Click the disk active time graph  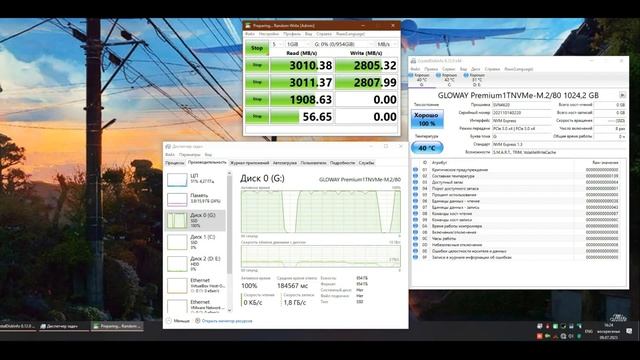[321, 211]
